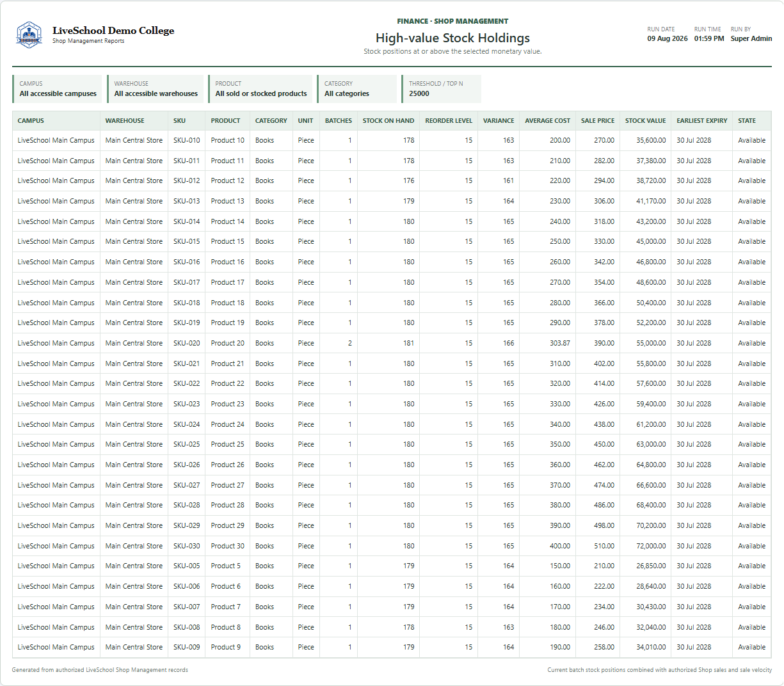The width and height of the screenshot is (784, 686).
Task: Click the Category filter box
Action: (x=356, y=89)
